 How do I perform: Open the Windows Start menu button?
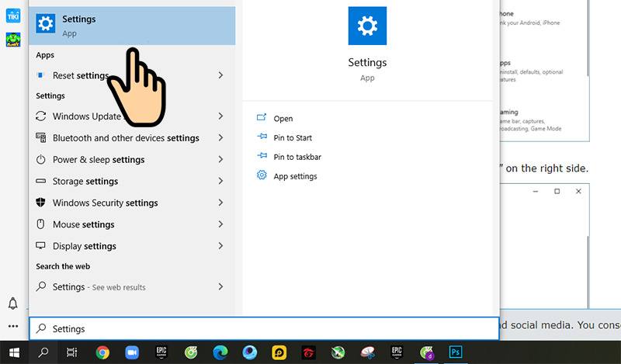(14, 352)
